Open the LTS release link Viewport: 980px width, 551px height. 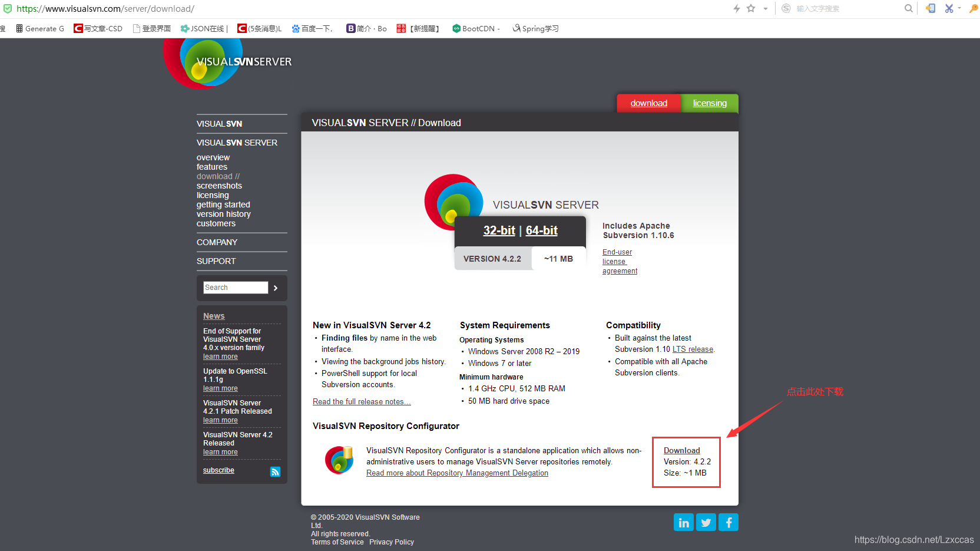(693, 349)
